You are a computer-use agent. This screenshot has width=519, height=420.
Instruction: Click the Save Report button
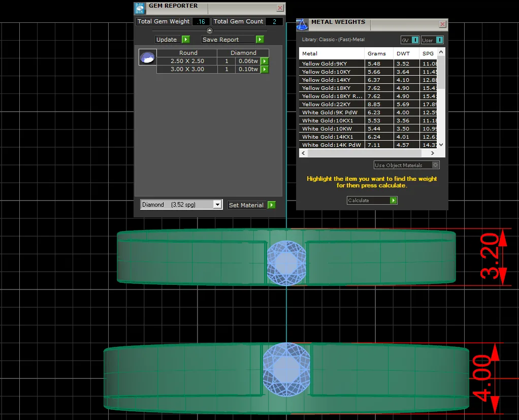pyautogui.click(x=233, y=40)
